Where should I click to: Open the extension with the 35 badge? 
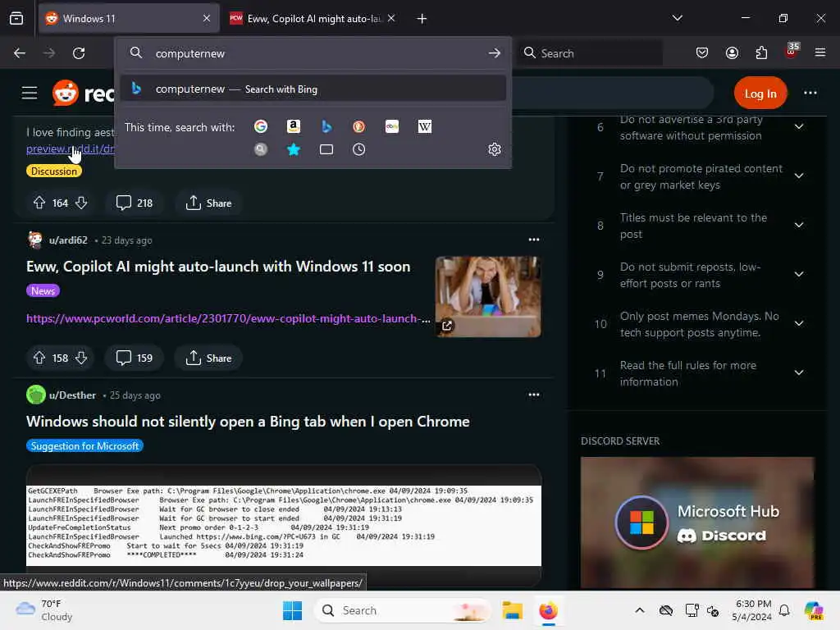(792, 52)
